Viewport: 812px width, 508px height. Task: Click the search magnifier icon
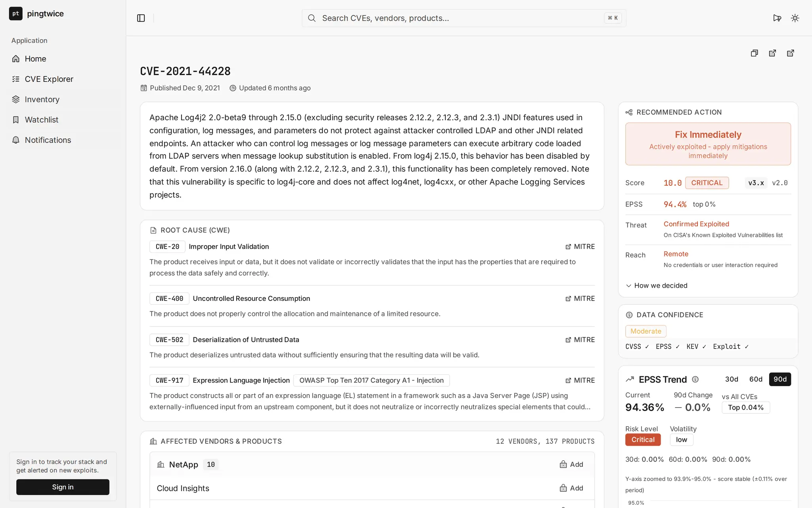(x=312, y=18)
